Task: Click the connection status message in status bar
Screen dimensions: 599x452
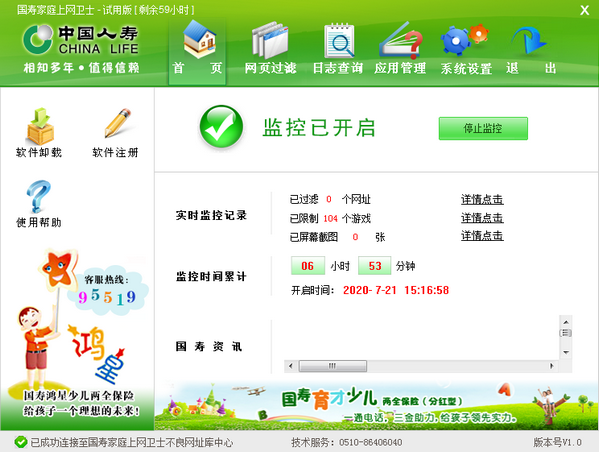Action: coord(131,442)
